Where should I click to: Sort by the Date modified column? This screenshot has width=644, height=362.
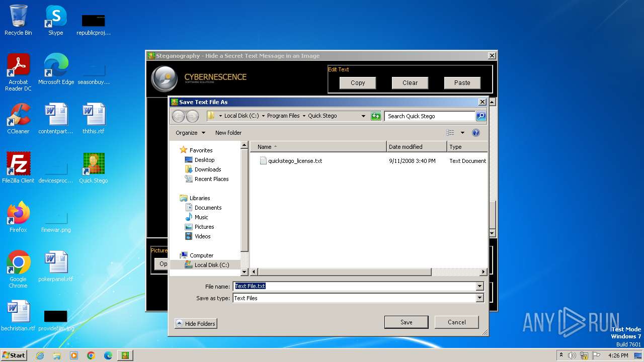(x=417, y=147)
